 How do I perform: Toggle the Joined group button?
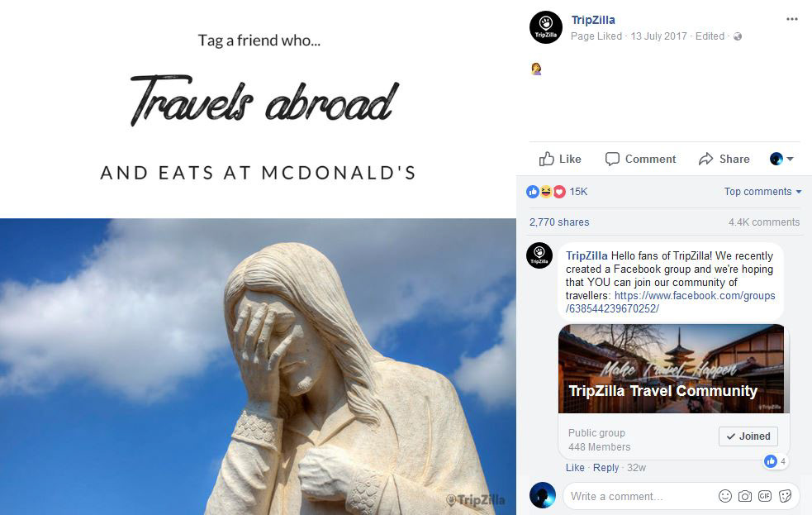click(x=748, y=436)
